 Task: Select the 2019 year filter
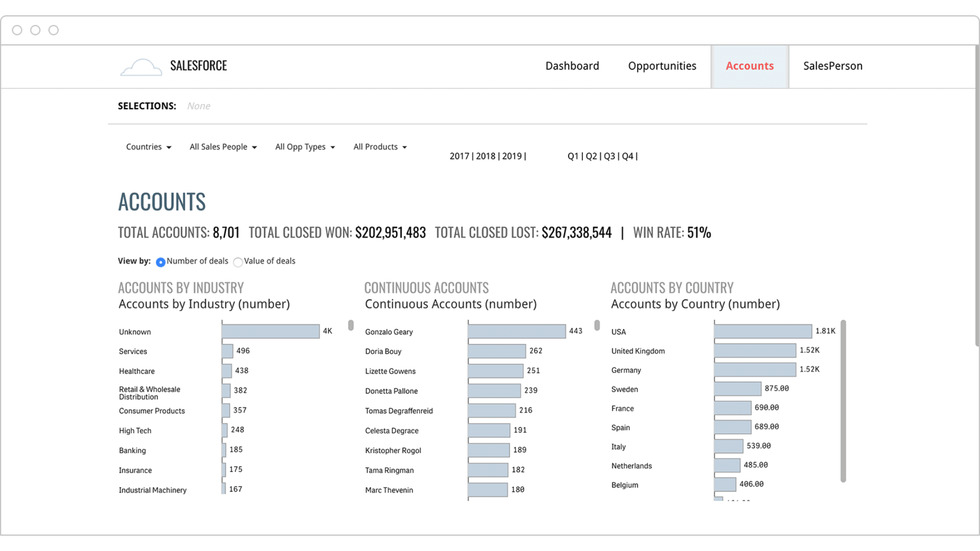[x=511, y=156]
